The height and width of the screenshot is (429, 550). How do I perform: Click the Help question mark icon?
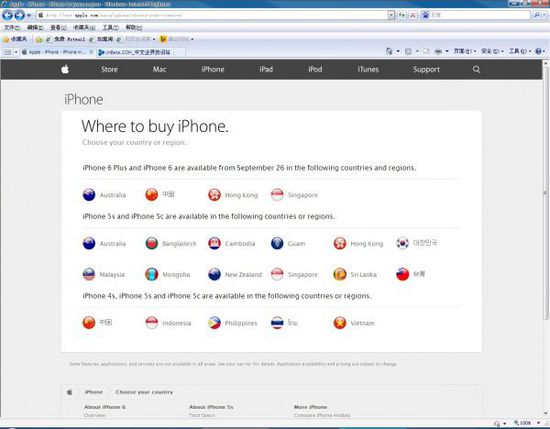(x=538, y=51)
